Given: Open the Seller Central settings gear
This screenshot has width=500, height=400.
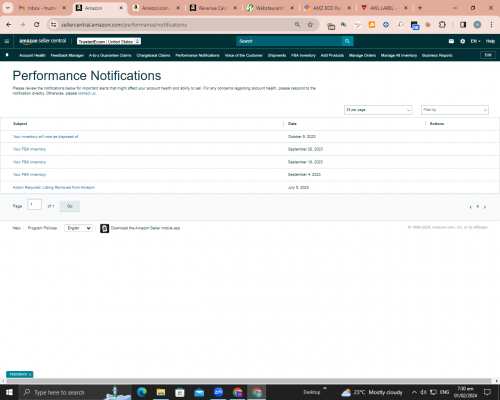Looking at the screenshot, I should click(463, 41).
